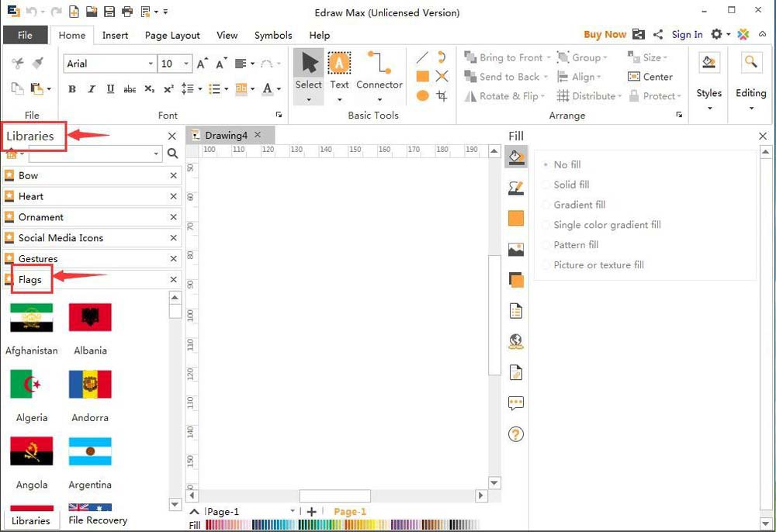Click the library search magnifier icon
The width and height of the screenshot is (776, 532).
[172, 154]
